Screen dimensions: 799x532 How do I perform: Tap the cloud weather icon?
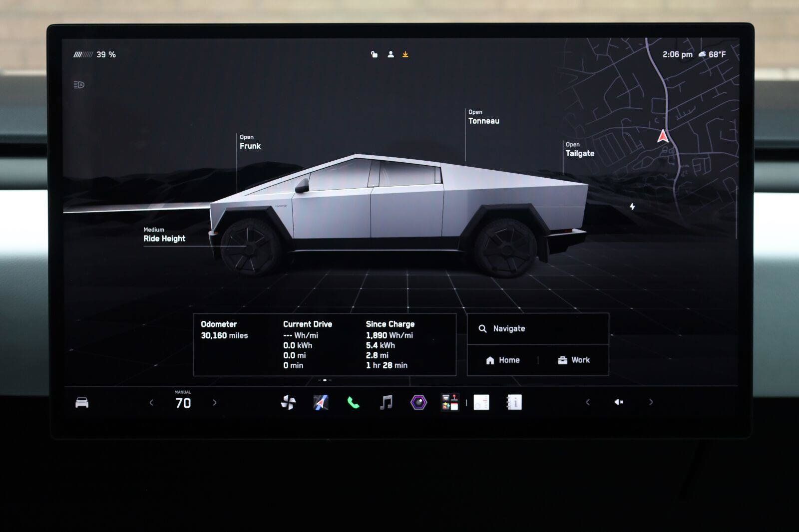click(702, 54)
